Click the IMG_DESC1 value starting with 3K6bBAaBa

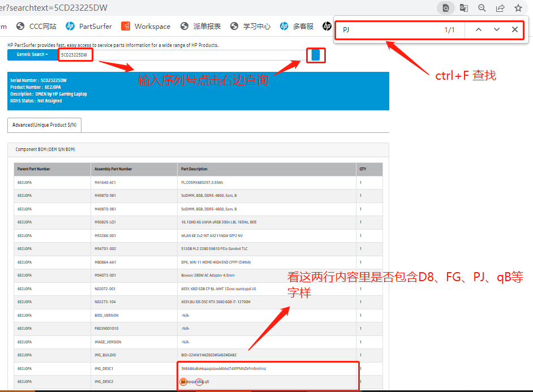click(223, 369)
